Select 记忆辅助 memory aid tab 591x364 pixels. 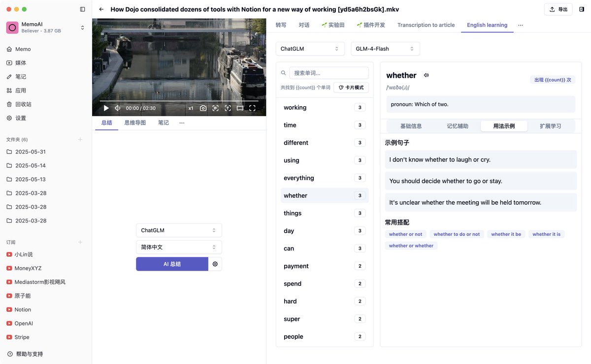click(458, 126)
